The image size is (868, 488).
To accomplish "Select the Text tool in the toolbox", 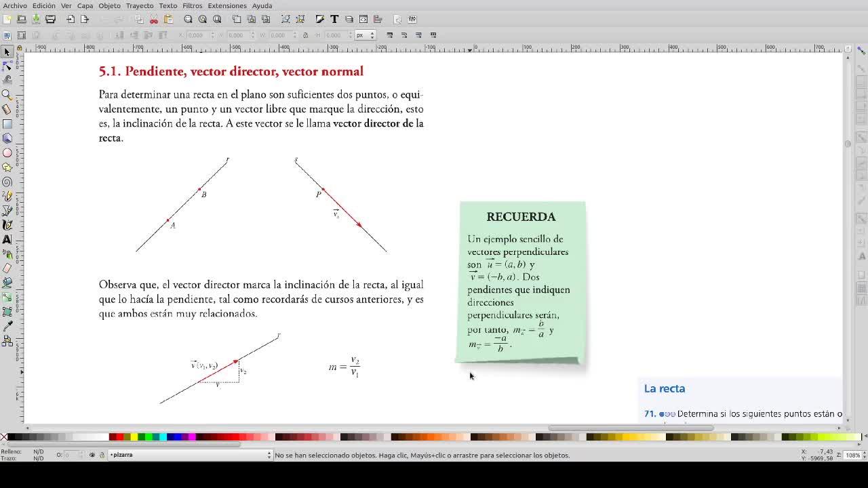I will click(7, 239).
